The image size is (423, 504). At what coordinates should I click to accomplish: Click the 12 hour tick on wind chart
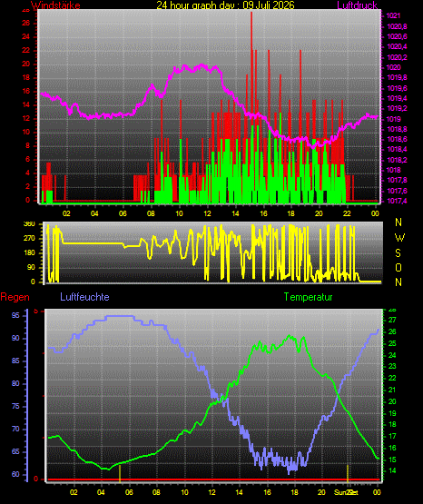click(x=208, y=213)
